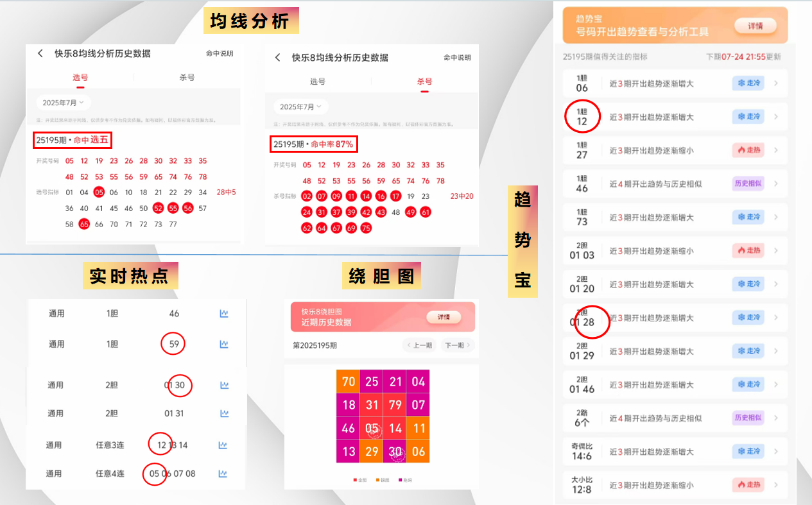The width and height of the screenshot is (812, 505).
Task: Click the orange 70 grid cell
Action: (x=348, y=382)
